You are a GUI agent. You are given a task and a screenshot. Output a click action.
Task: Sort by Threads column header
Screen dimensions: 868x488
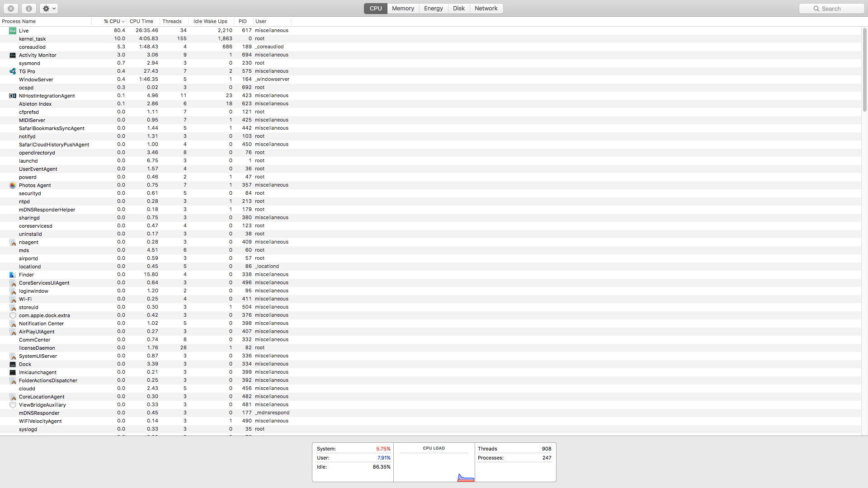(174, 21)
